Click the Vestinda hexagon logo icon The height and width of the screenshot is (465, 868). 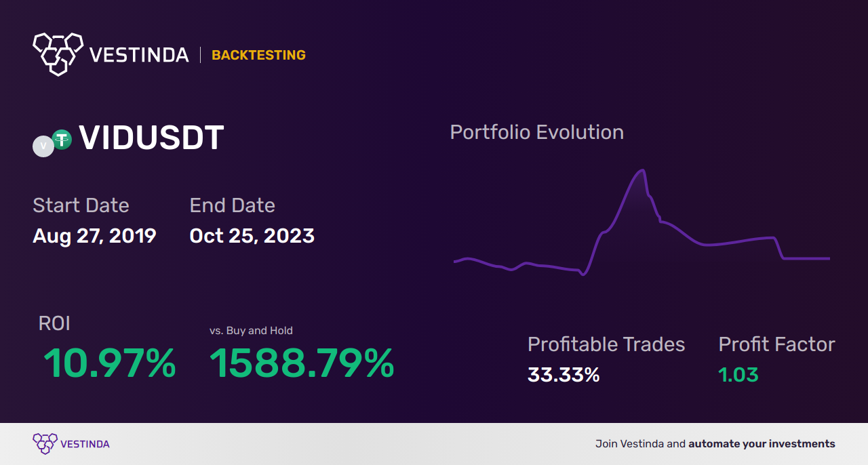click(x=58, y=53)
